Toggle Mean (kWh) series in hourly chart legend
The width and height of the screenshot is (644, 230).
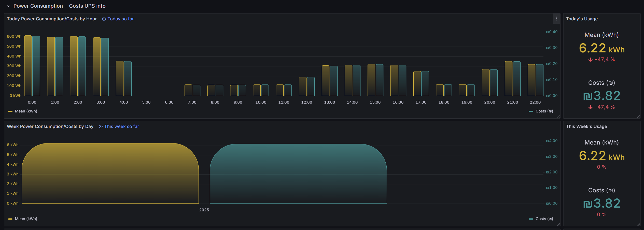[26, 111]
